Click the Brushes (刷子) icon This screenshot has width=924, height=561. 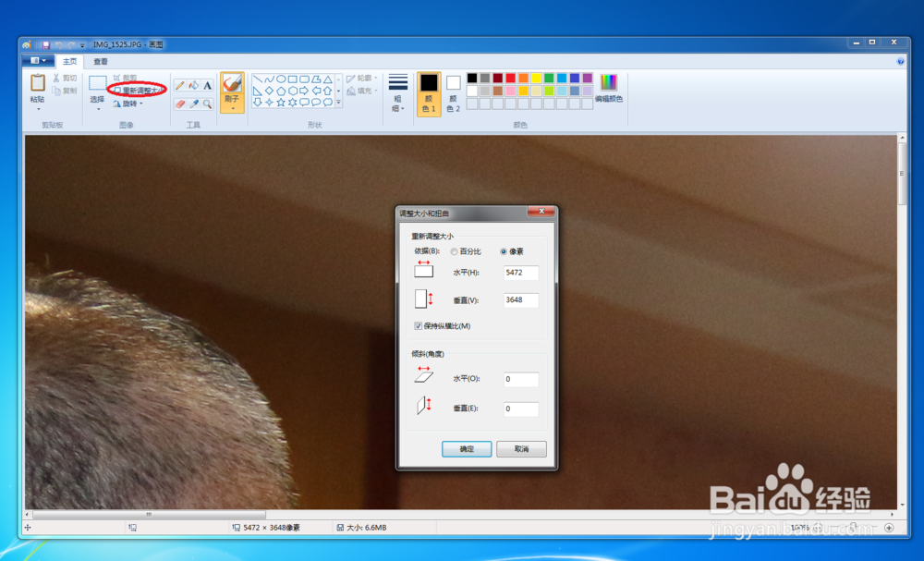click(232, 83)
